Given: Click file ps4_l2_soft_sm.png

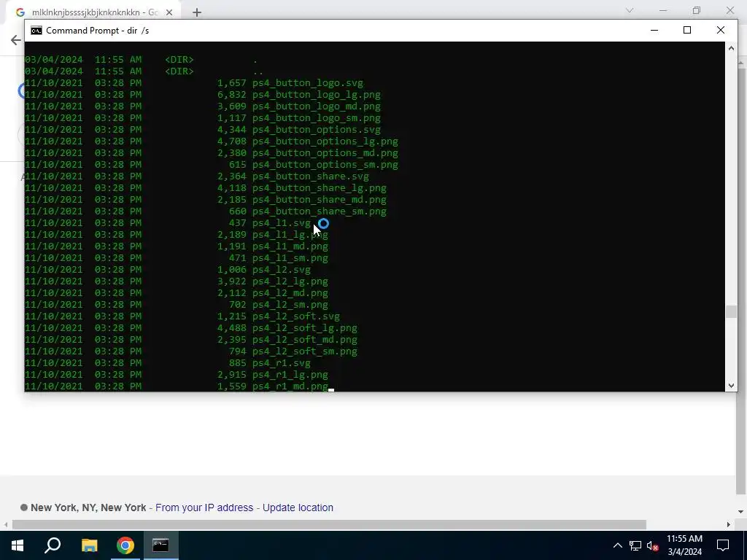Looking at the screenshot, I should click(x=305, y=351).
